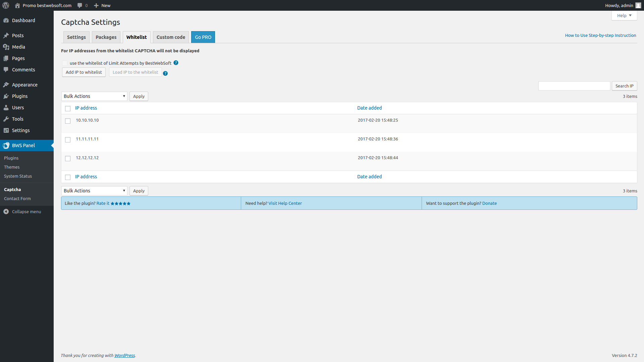644x362 pixels.
Task: Open the top Bulk Actions dropdown
Action: [x=94, y=96]
